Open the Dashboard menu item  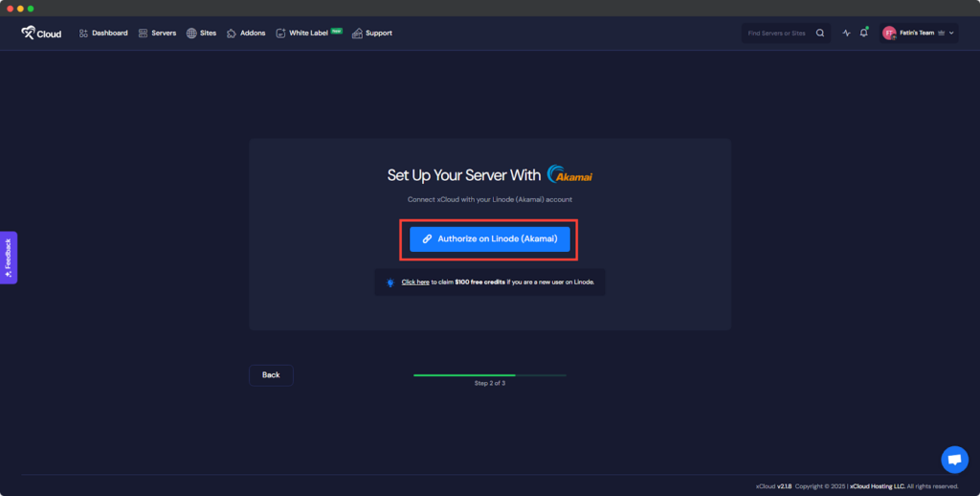(x=103, y=34)
